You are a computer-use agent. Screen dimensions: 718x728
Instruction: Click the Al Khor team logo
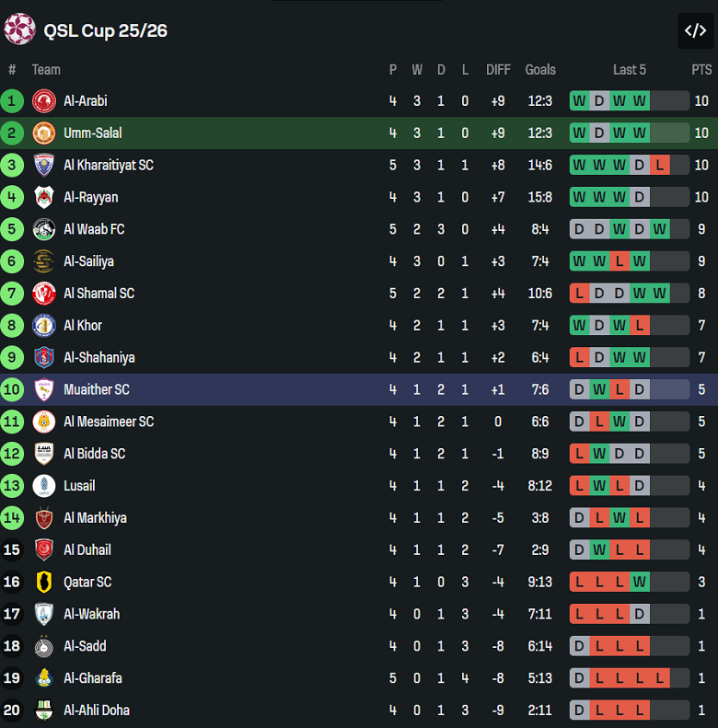43,326
